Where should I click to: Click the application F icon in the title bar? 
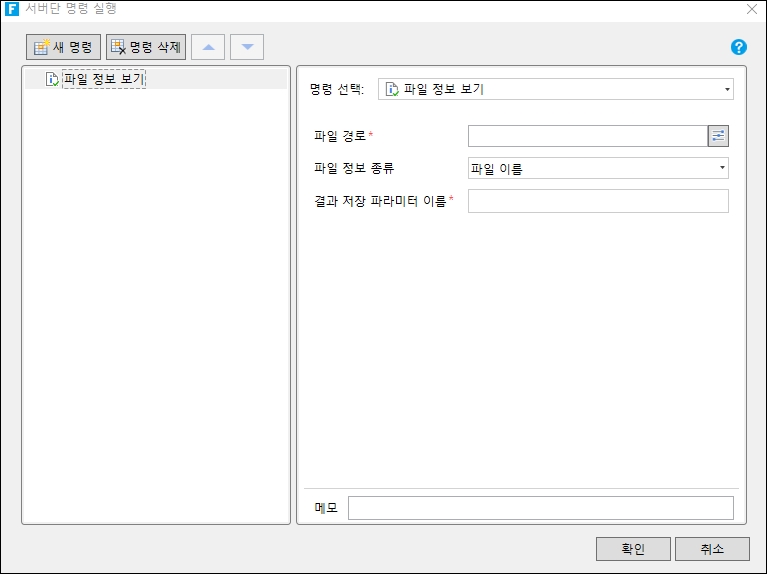pos(12,9)
